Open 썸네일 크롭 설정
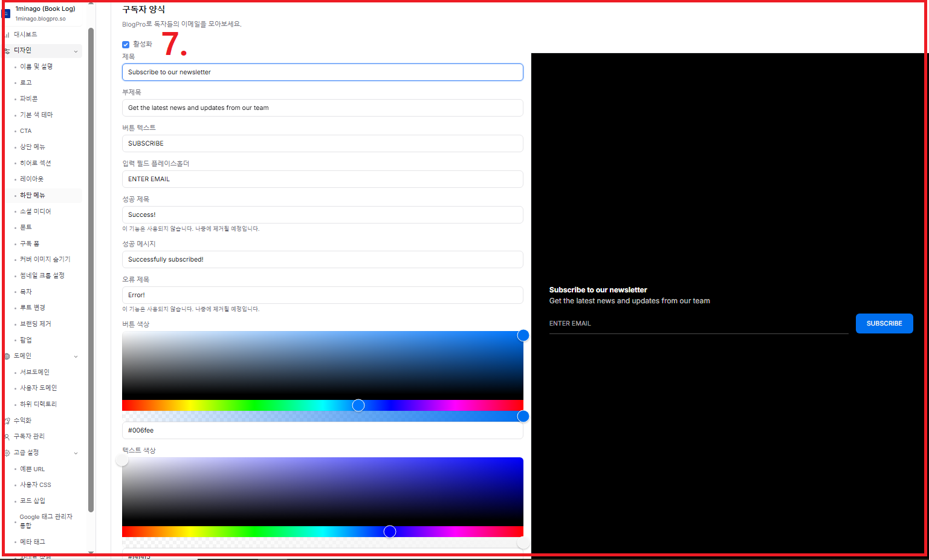 [42, 275]
